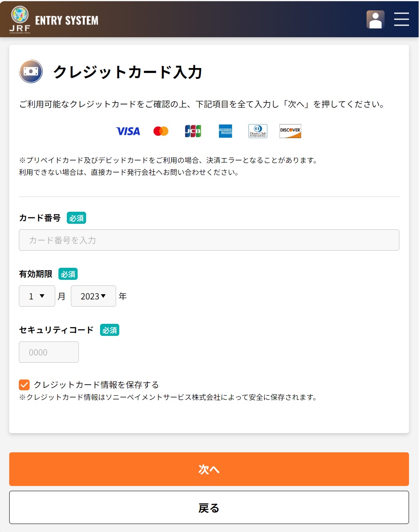Click the 戻る button
The width and height of the screenshot is (419, 532).
(209, 508)
